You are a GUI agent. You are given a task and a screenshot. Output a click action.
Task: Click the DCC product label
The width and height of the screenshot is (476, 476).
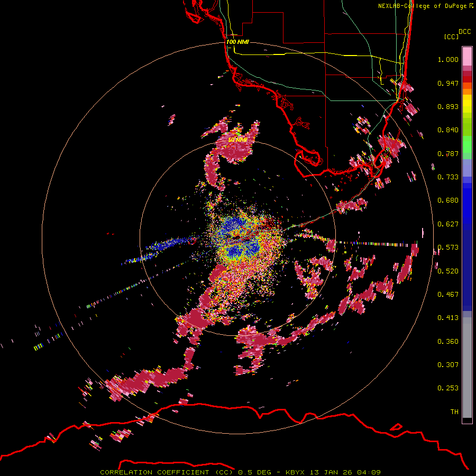tap(465, 32)
